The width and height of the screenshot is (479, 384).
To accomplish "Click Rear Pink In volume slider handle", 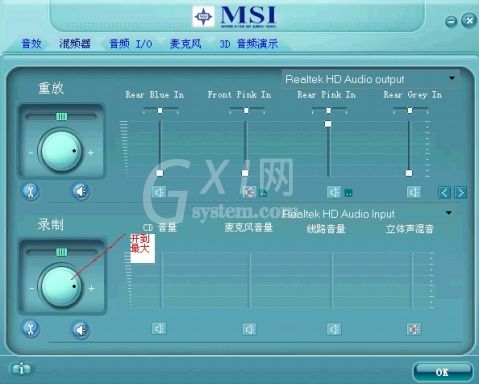I will [x=328, y=124].
